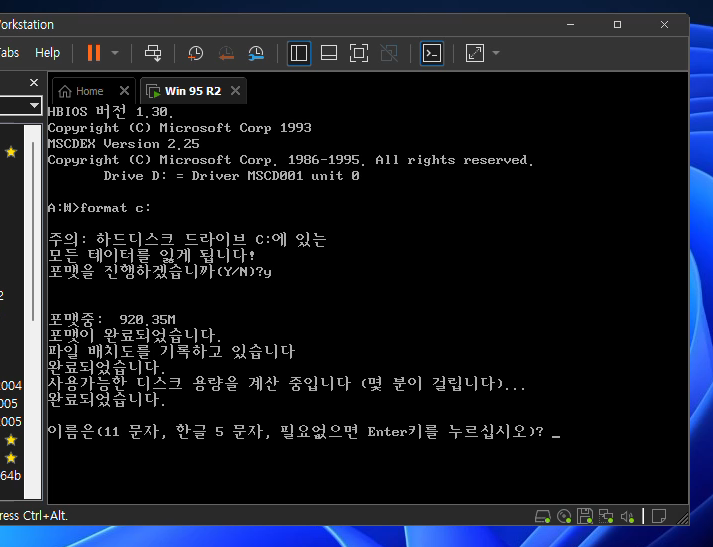Image resolution: width=713 pixels, height=547 pixels.
Task: Toggle the library sidebar view button
Action: coord(299,53)
